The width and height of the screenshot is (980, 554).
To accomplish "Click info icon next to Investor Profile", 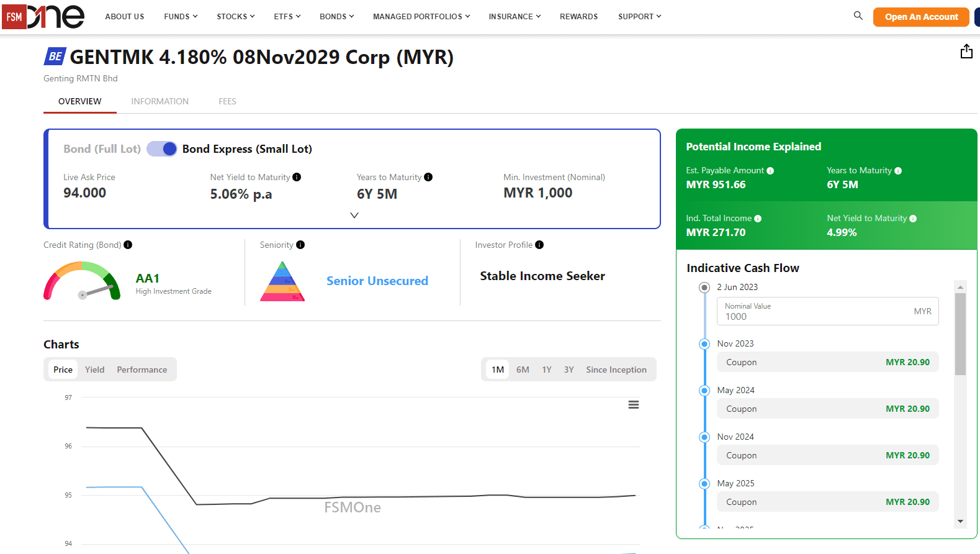I will click(539, 245).
